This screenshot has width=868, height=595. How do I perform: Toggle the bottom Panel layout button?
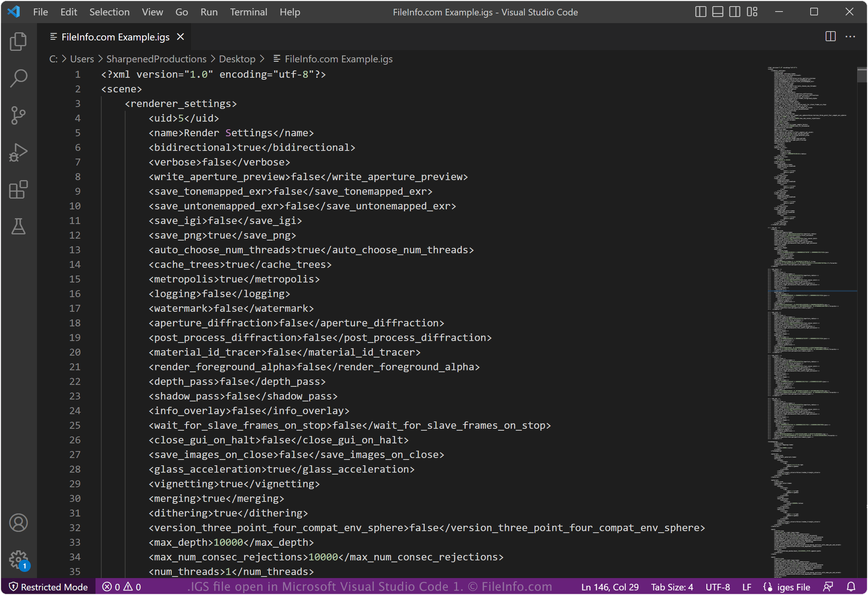(x=717, y=12)
